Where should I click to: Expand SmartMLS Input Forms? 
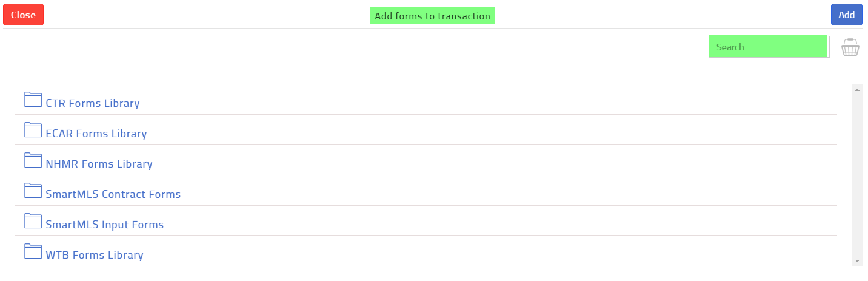tap(105, 225)
